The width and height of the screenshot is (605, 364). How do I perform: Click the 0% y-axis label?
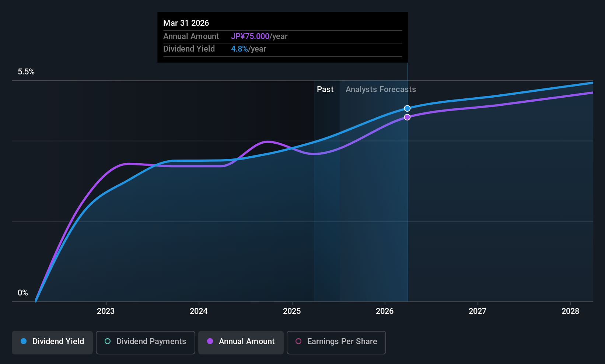pyautogui.click(x=23, y=293)
